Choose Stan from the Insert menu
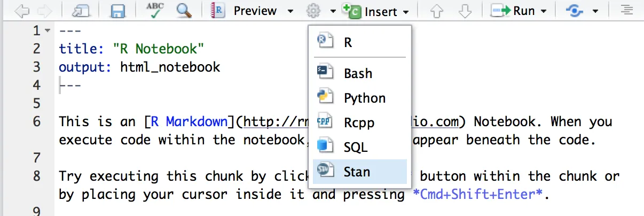Image resolution: width=644 pixels, height=216 pixels. (360, 172)
